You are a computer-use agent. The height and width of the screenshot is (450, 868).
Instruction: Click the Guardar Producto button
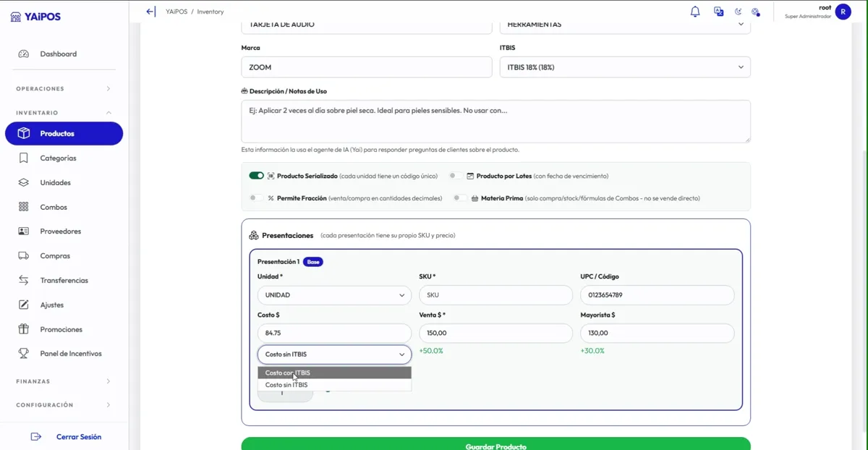pos(495,443)
